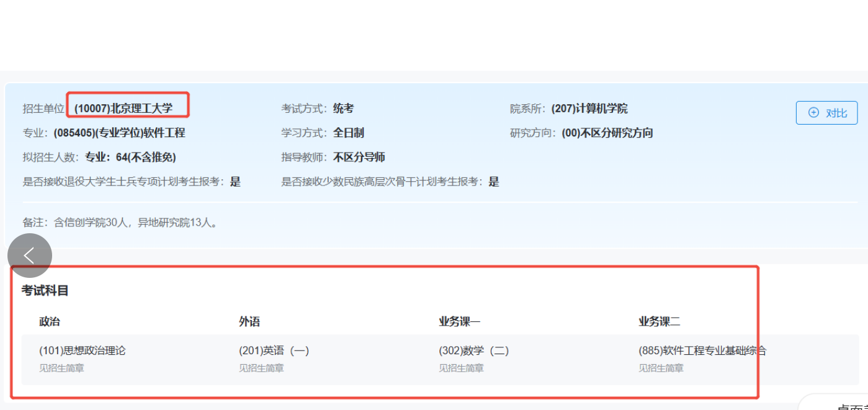
Task: Click the 对比 compare button
Action: 826,113
